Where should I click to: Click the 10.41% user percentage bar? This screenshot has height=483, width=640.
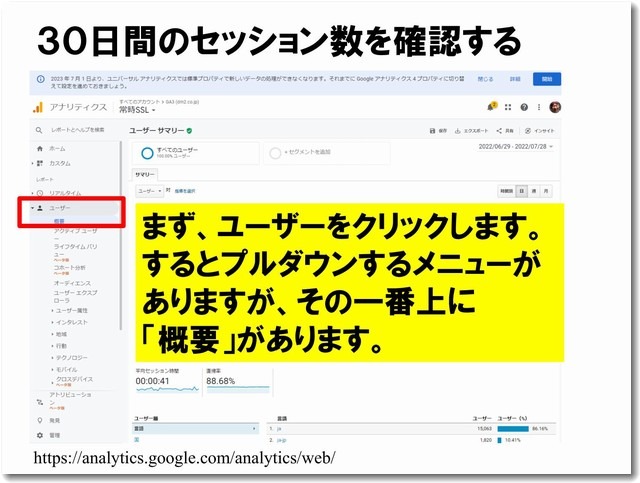pyautogui.click(x=500, y=440)
